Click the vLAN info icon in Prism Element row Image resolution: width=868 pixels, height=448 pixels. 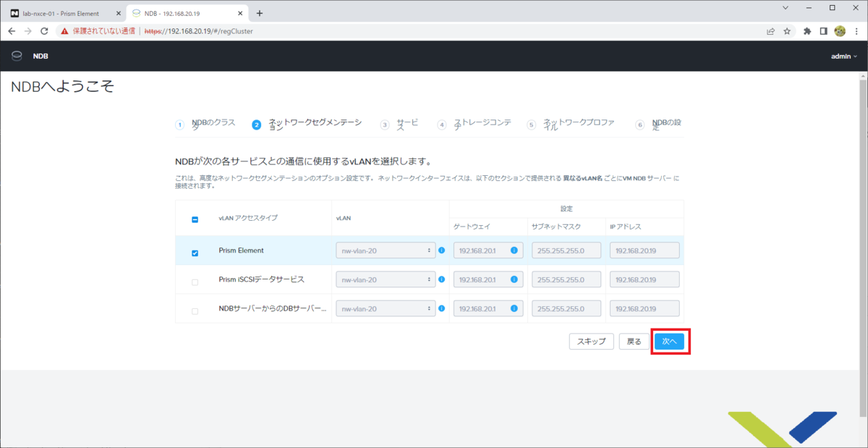point(441,250)
